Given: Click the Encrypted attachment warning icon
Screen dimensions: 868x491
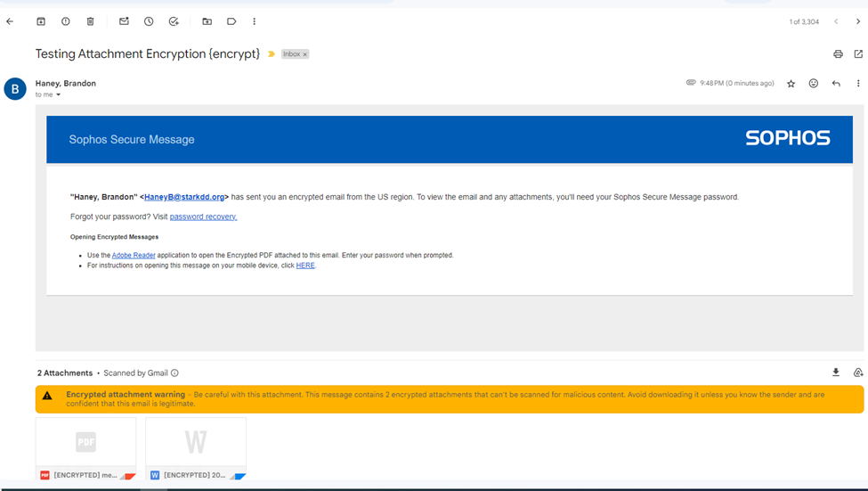Looking at the screenshot, I should click(x=47, y=396).
